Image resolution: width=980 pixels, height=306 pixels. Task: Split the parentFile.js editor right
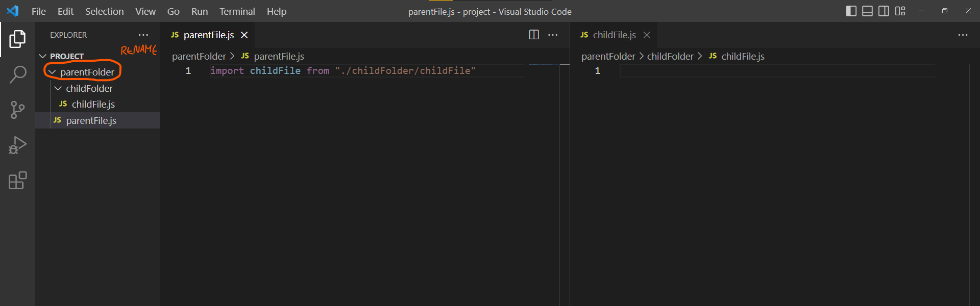[534, 35]
